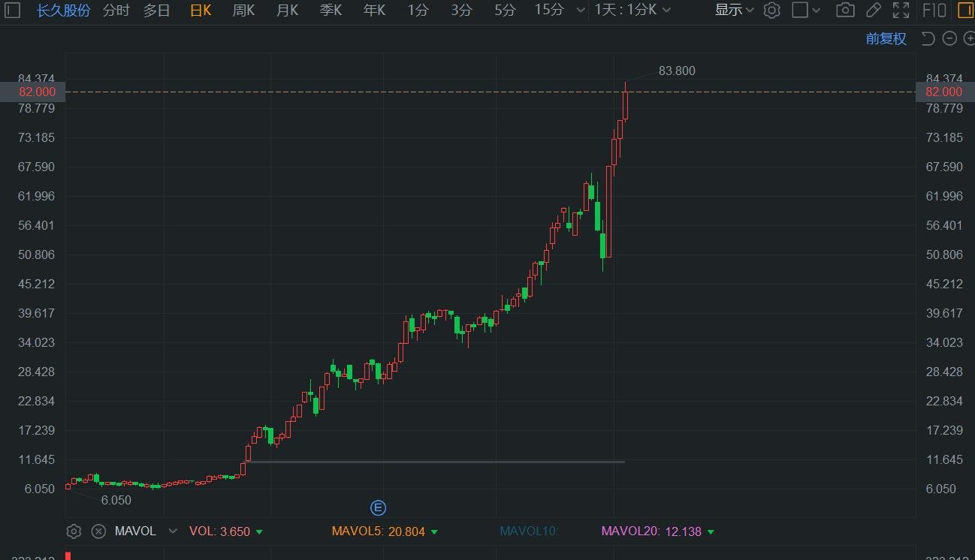
Task: Click the E event marker on timeline
Action: (379, 508)
